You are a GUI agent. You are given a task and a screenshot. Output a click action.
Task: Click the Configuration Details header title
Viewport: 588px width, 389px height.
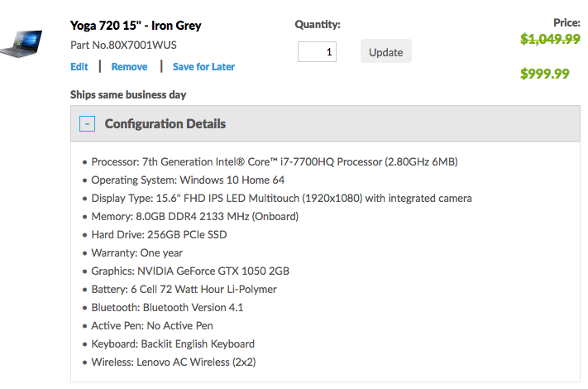(165, 124)
